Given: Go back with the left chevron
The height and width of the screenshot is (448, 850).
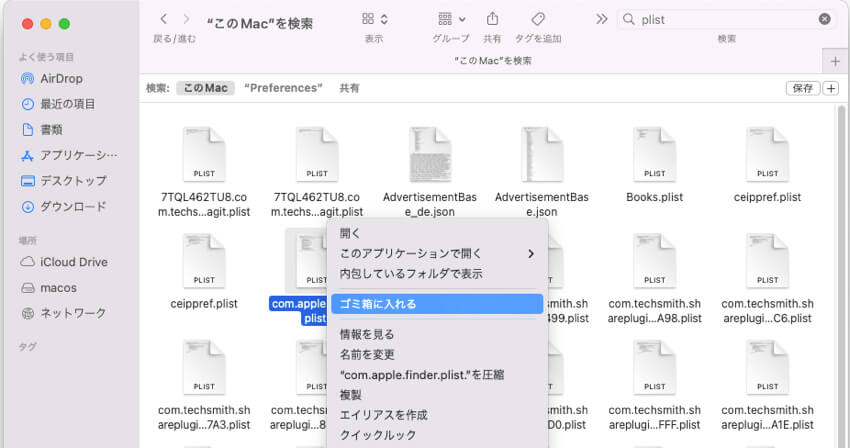Looking at the screenshot, I should pyautogui.click(x=164, y=20).
